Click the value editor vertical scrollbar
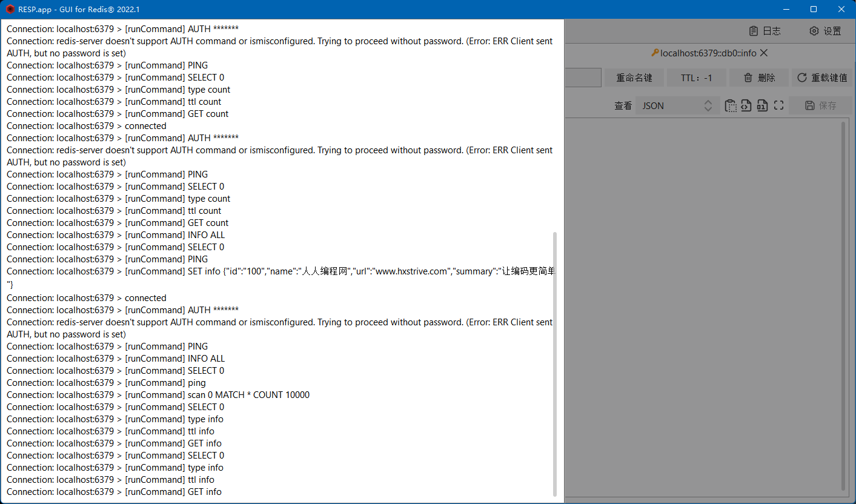The height and width of the screenshot is (504, 856). [844, 306]
